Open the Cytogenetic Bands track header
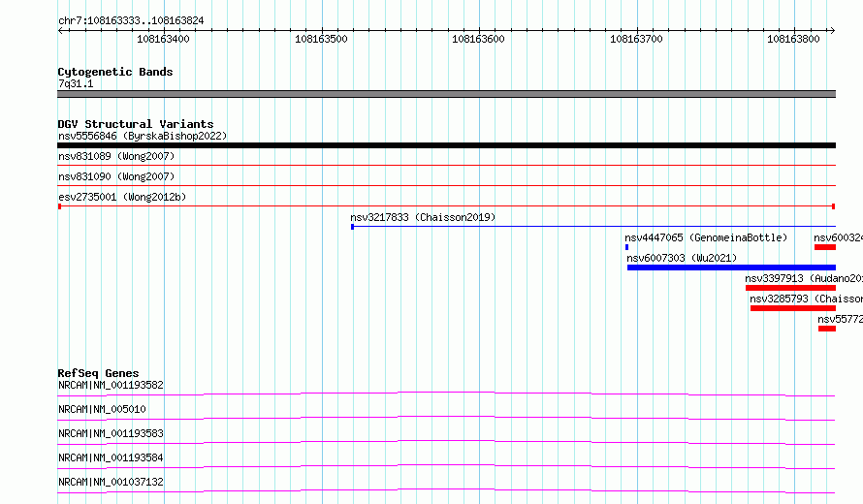This screenshot has width=863, height=504. pyautogui.click(x=114, y=72)
